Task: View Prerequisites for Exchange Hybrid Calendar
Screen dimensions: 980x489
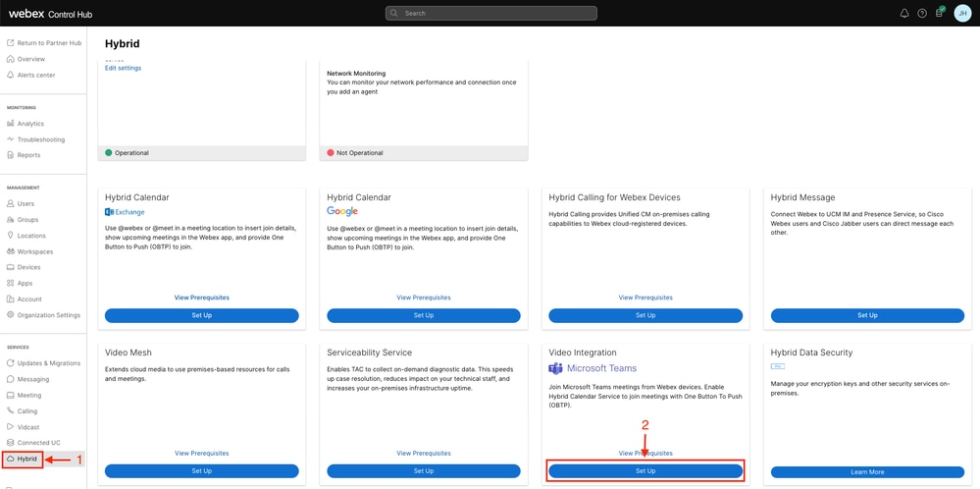Action: click(202, 298)
